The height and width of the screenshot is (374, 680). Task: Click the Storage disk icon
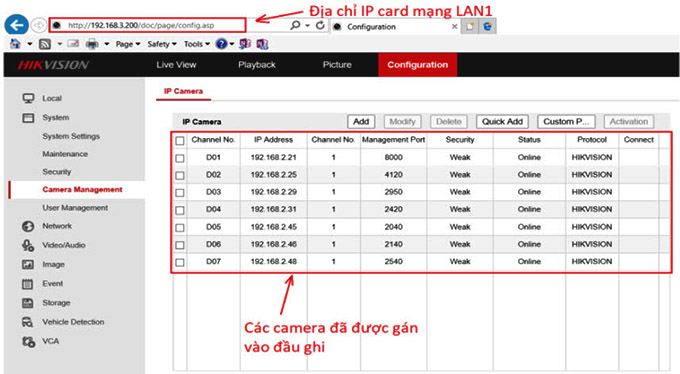pos(28,303)
